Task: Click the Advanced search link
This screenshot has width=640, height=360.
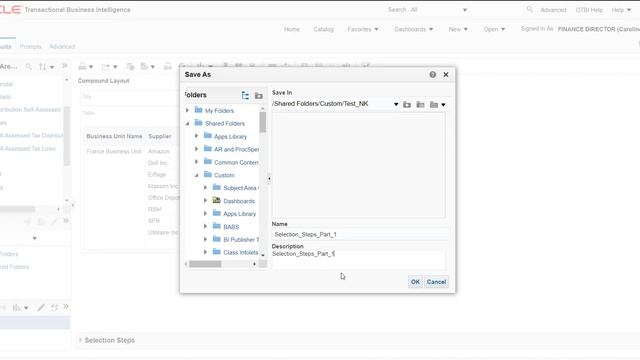Action: pyautogui.click(x=553, y=10)
